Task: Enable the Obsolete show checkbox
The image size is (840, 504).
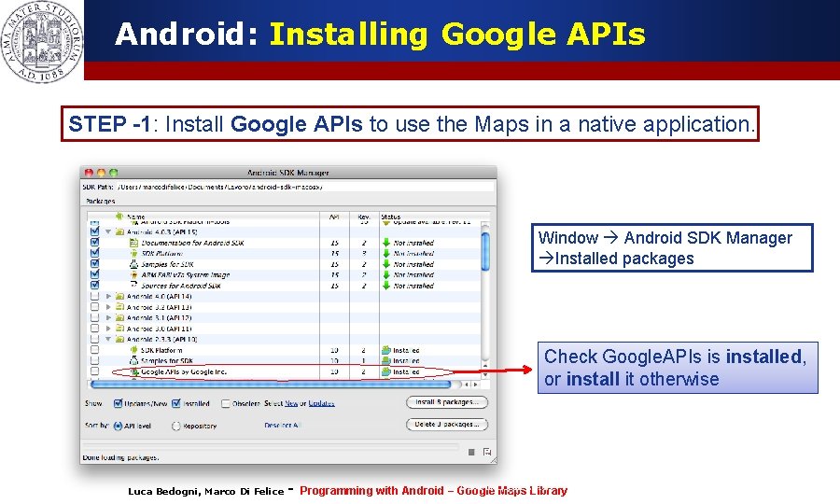Action: click(x=226, y=403)
